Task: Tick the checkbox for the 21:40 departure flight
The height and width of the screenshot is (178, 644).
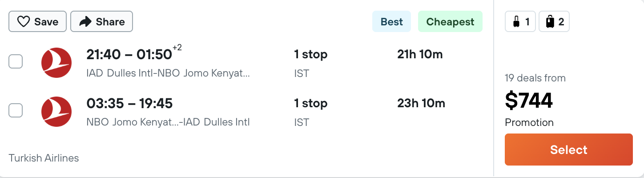Action: [16, 62]
